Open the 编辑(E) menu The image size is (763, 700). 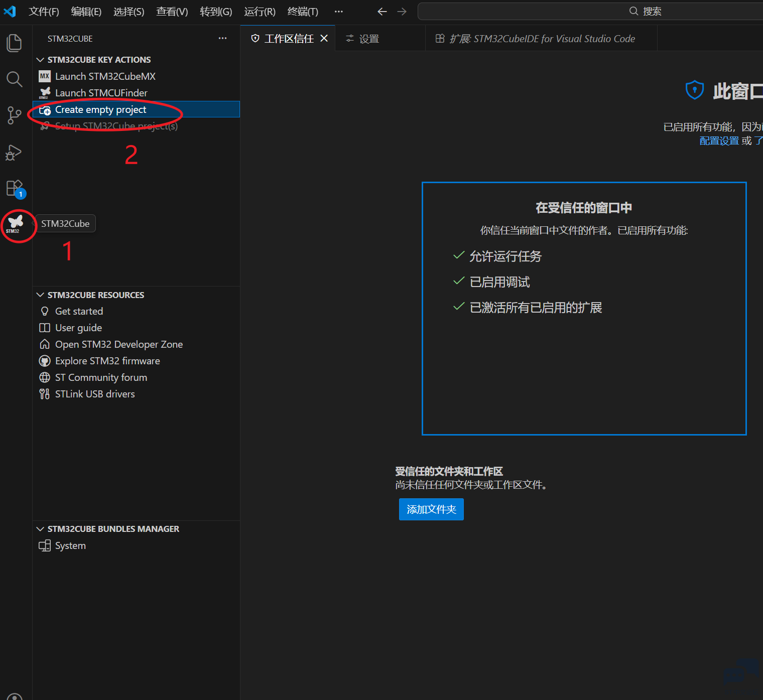pyautogui.click(x=86, y=12)
